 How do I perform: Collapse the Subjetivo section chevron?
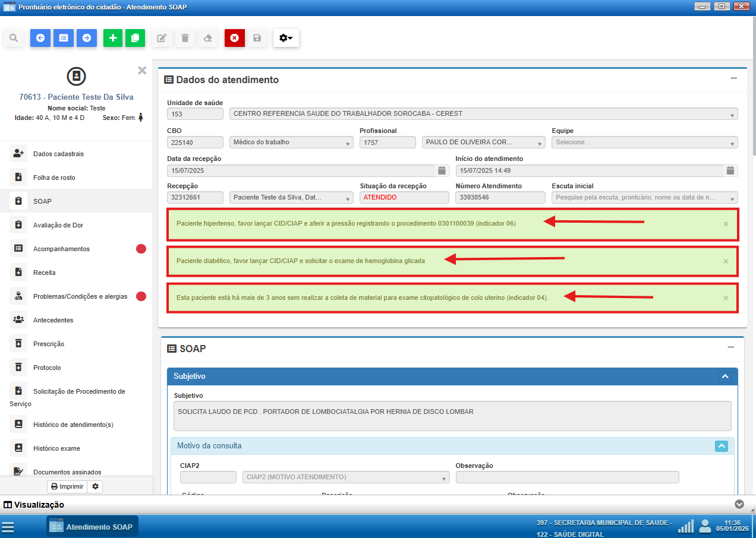click(724, 376)
